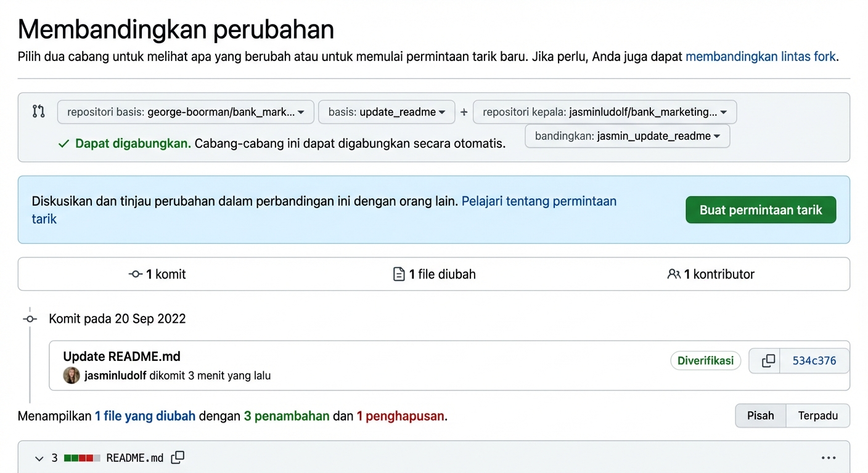This screenshot has width=868, height=473.
Task: Click the diffstat colored squares for README.md
Action: [x=82, y=458]
